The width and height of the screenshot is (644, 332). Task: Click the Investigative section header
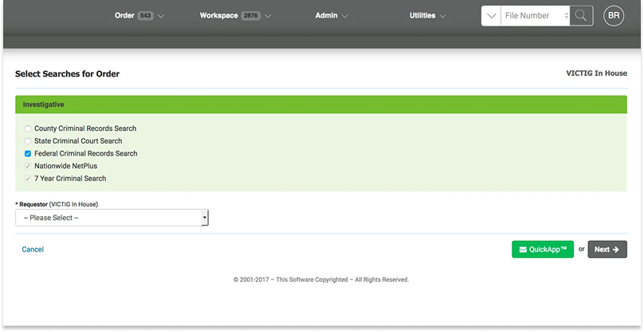pos(321,105)
